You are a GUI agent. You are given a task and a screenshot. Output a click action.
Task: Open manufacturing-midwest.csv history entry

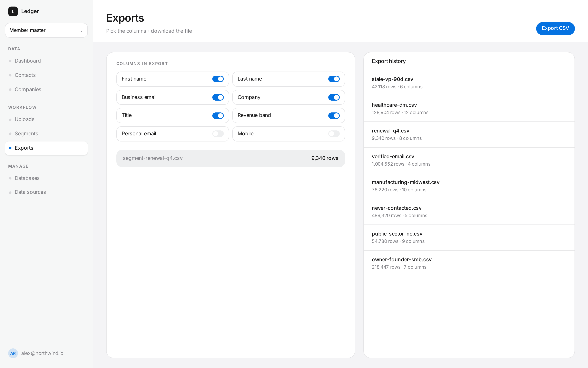click(x=469, y=186)
